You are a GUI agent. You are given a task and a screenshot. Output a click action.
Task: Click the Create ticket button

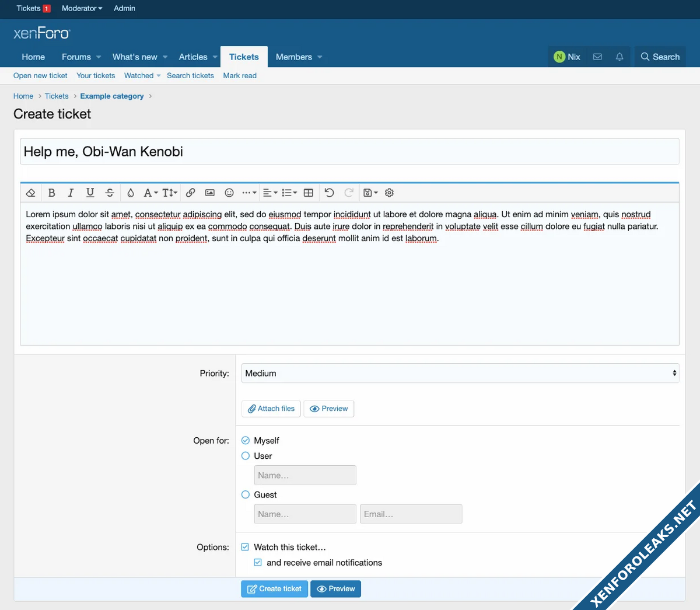(274, 588)
